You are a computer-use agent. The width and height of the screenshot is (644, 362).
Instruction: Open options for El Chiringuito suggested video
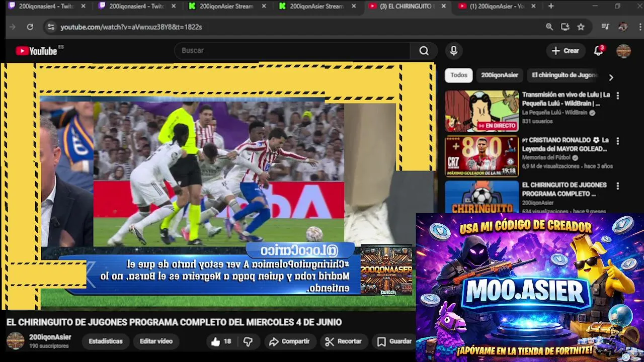(618, 186)
